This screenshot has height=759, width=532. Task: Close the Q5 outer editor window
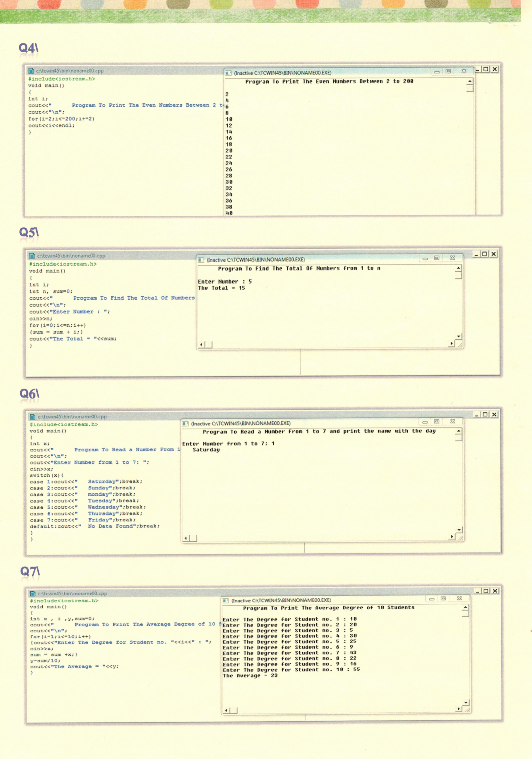click(493, 254)
